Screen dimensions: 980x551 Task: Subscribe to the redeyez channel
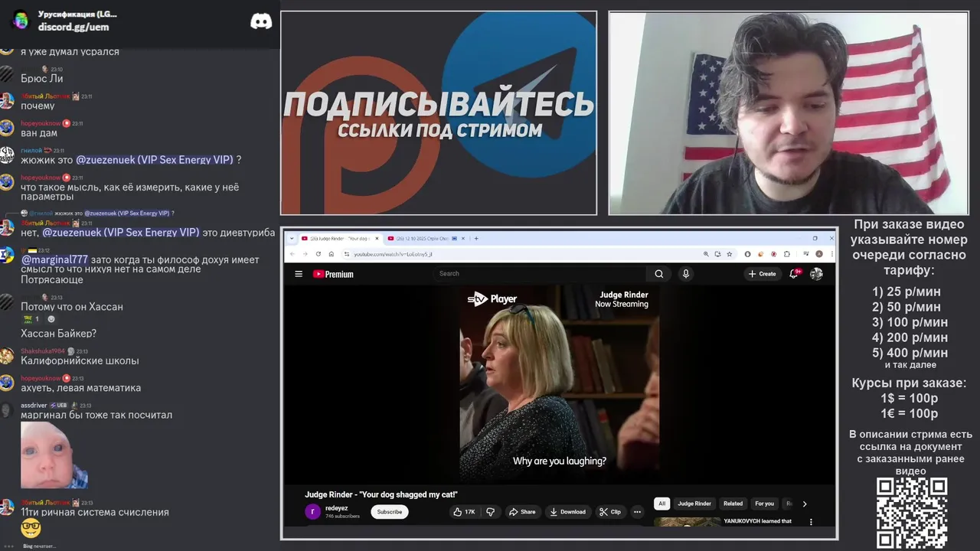pos(390,512)
